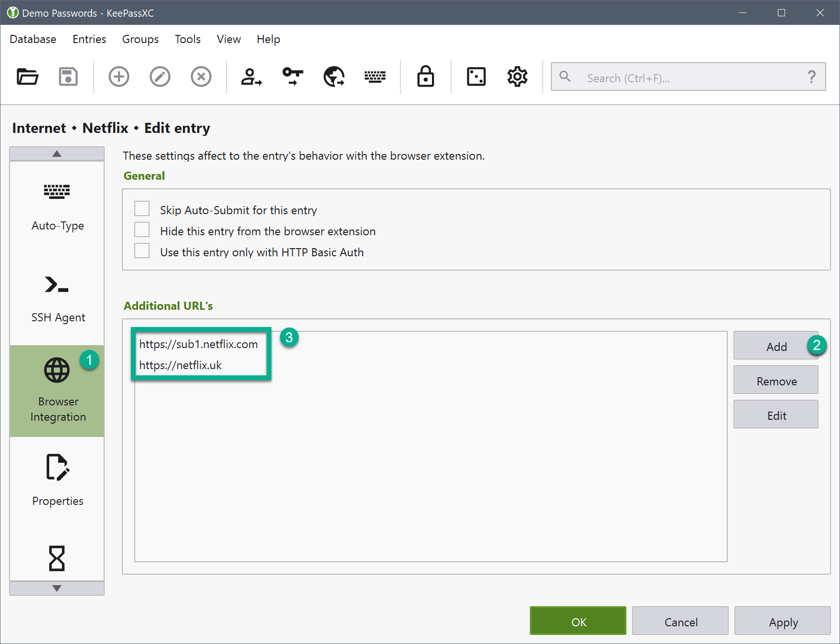Image resolution: width=840 pixels, height=644 pixels.
Task: Open the search help question mark
Action: pyautogui.click(x=811, y=77)
